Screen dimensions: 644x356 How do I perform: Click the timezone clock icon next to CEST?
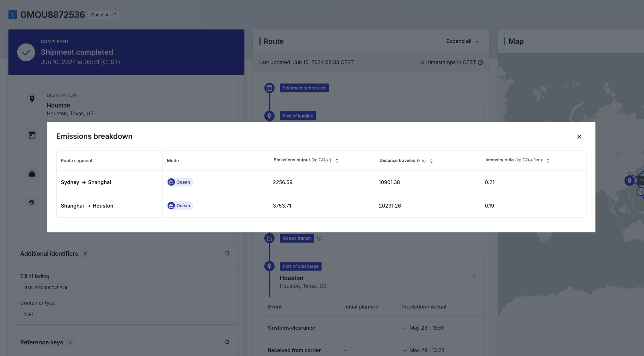480,62
